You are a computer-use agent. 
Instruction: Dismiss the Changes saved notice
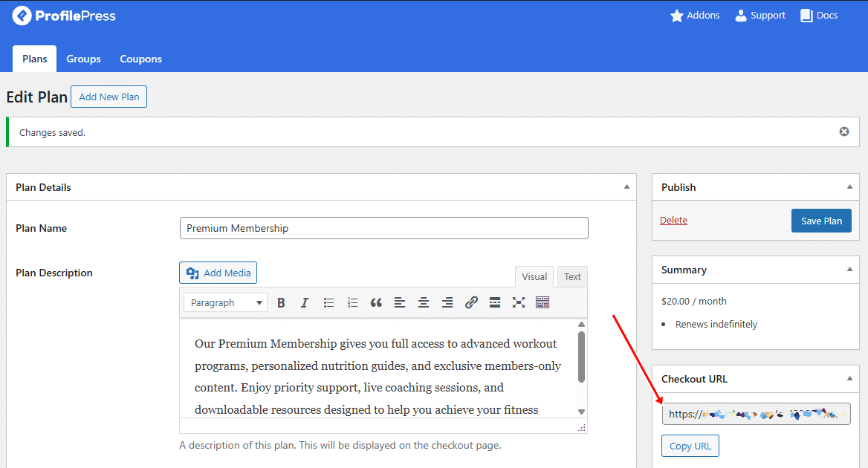[844, 131]
